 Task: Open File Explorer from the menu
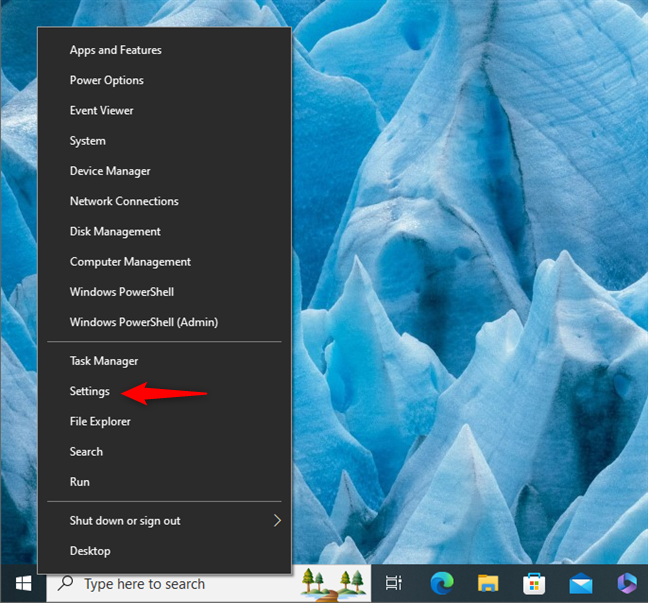164,421
